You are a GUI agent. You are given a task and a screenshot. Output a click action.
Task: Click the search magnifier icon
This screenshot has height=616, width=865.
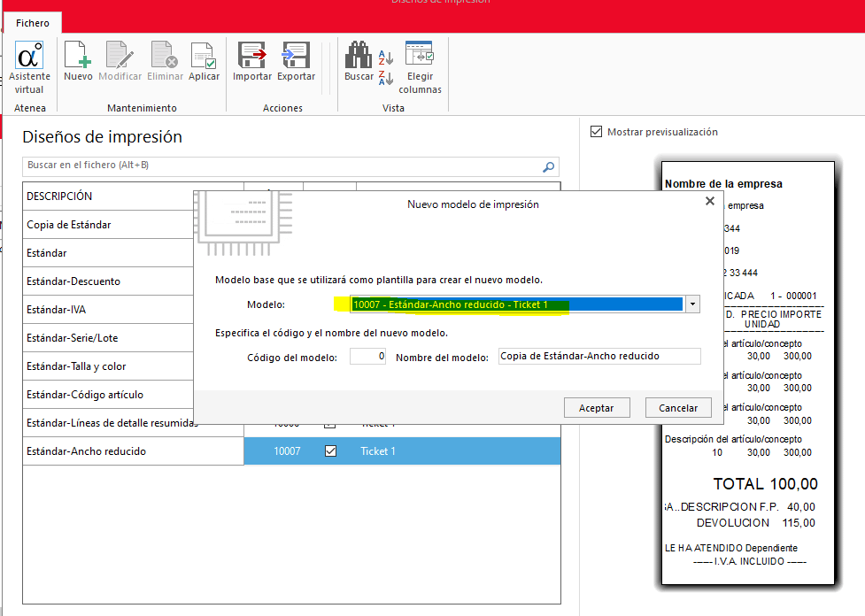coord(549,166)
